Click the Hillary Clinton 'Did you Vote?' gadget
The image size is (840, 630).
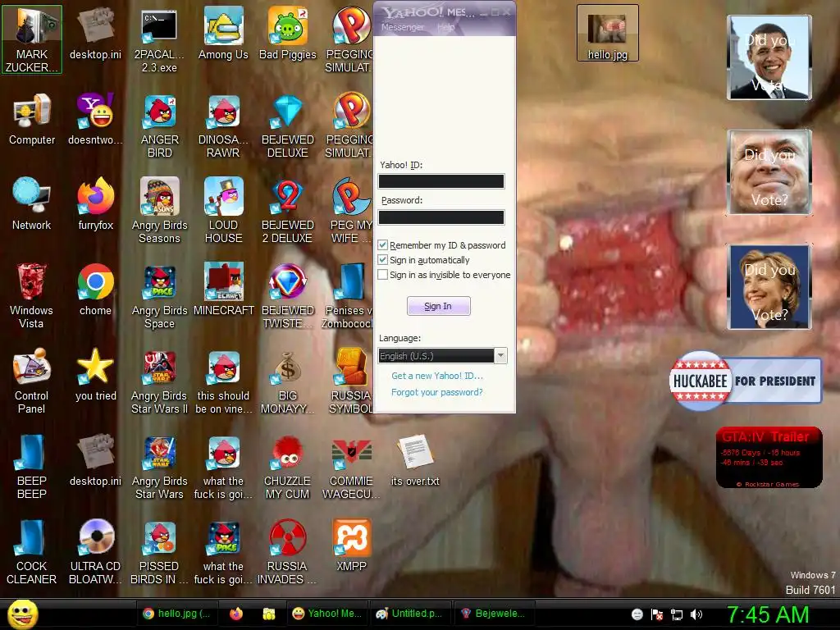click(769, 287)
